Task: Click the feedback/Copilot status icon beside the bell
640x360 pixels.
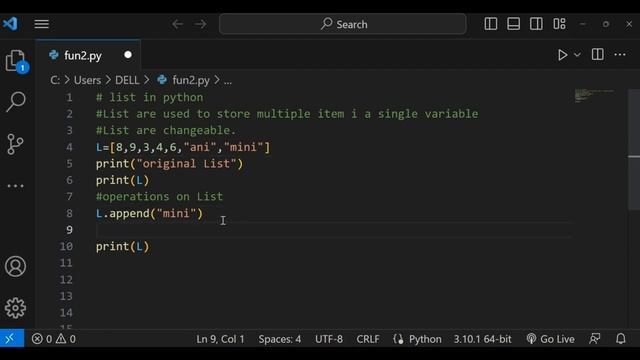Action: (x=595, y=338)
